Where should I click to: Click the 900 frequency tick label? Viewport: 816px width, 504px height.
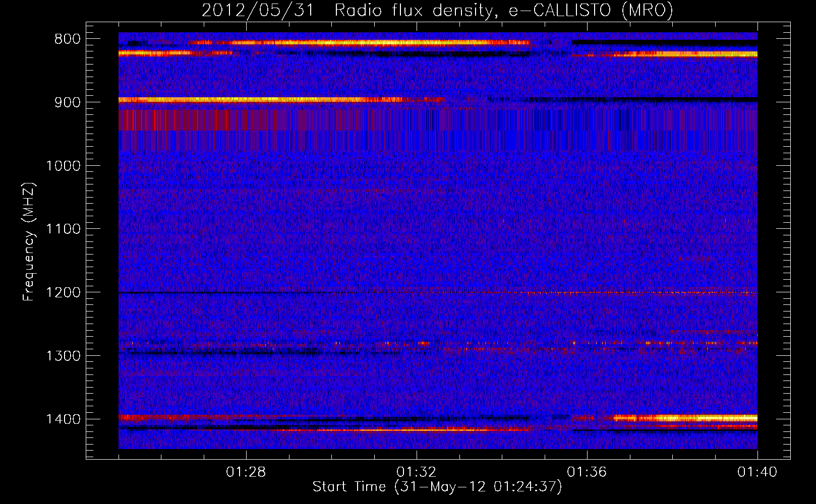point(68,102)
